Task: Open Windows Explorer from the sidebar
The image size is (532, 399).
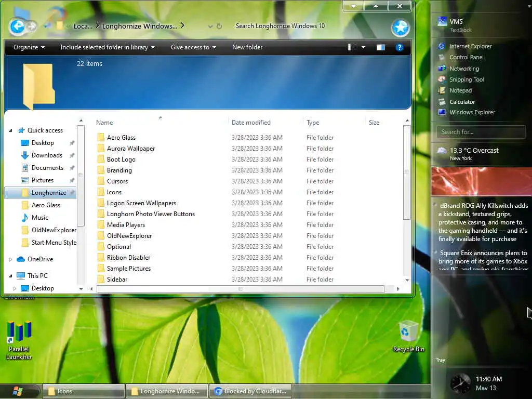Action: tap(467, 112)
